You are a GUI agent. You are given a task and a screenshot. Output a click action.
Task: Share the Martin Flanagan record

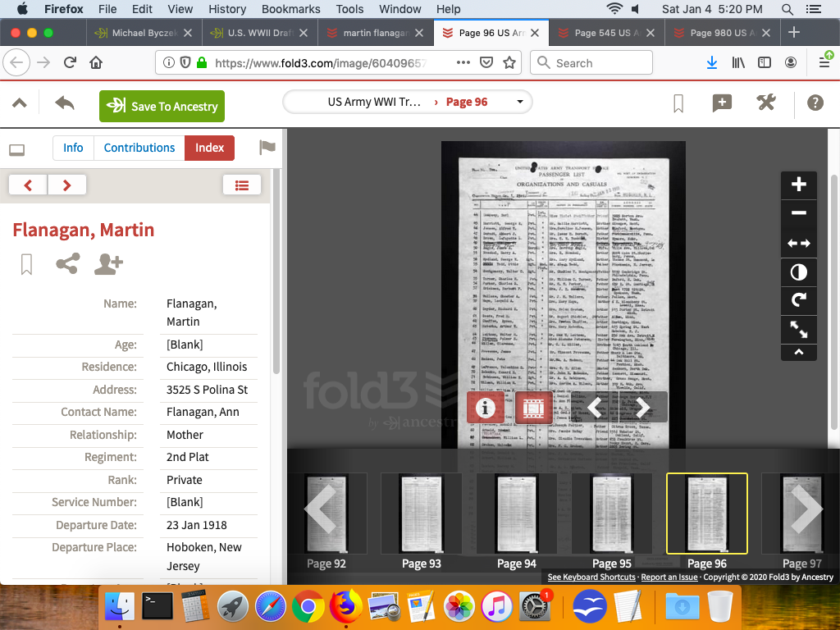coord(67,263)
